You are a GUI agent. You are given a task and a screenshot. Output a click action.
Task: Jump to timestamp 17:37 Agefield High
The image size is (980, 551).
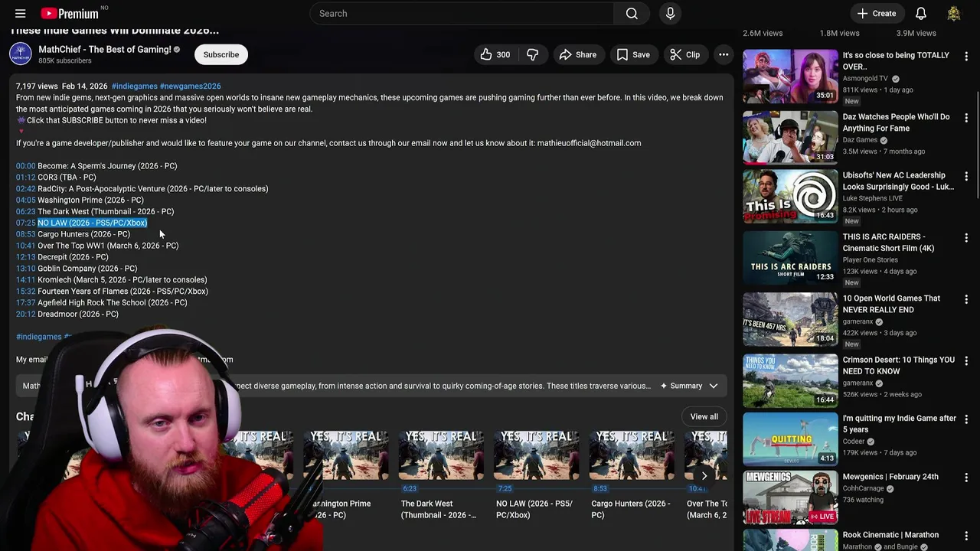(x=25, y=303)
